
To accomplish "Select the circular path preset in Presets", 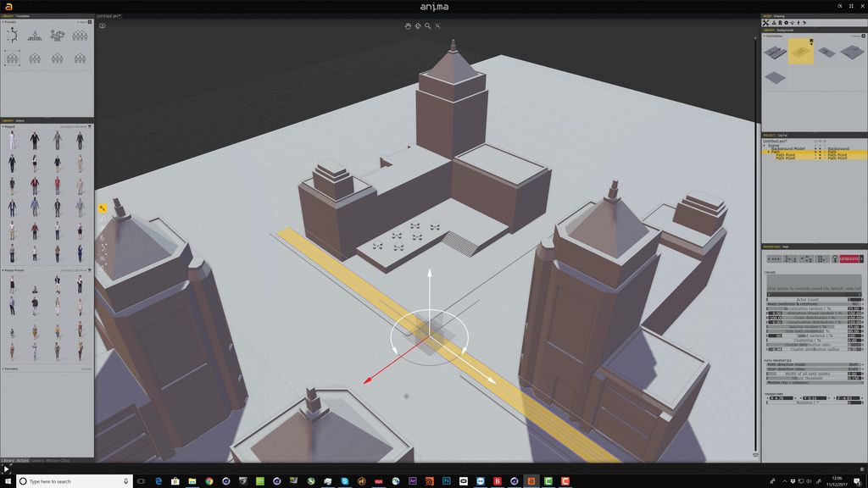I will point(13,34).
